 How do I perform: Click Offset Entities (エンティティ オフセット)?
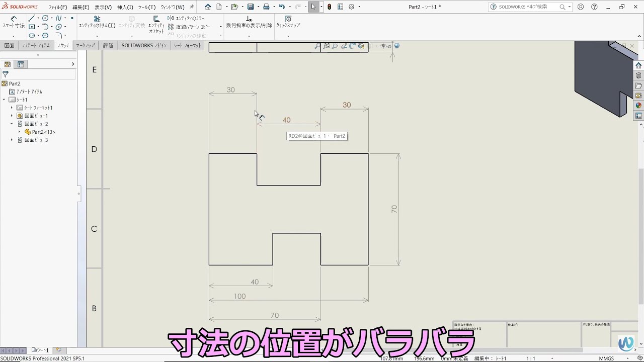[156, 24]
